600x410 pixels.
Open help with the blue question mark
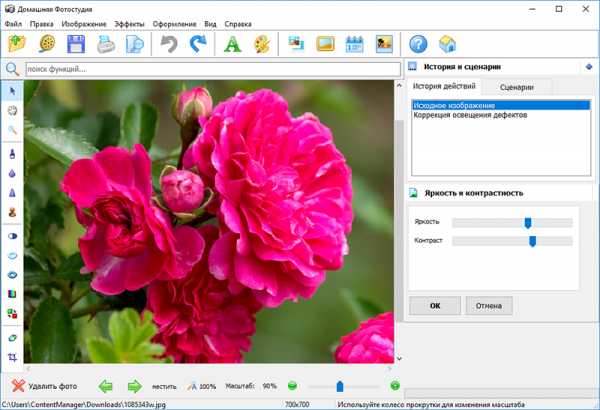(418, 44)
